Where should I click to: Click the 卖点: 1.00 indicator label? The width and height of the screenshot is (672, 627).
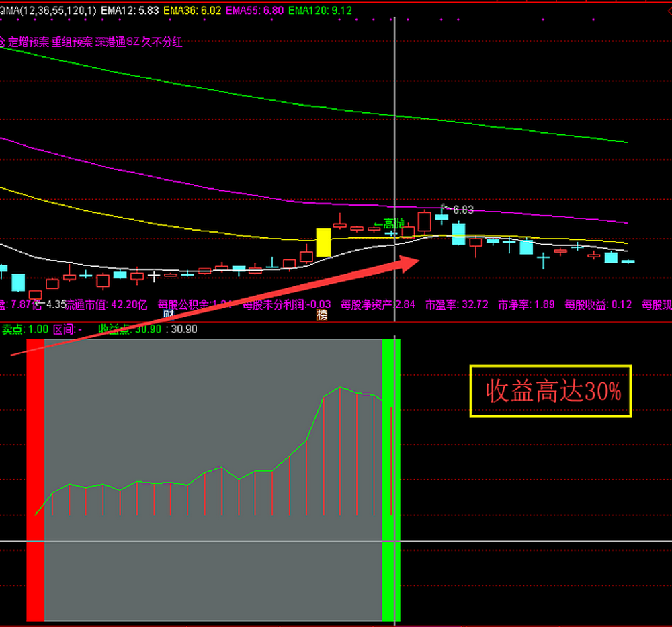point(25,329)
